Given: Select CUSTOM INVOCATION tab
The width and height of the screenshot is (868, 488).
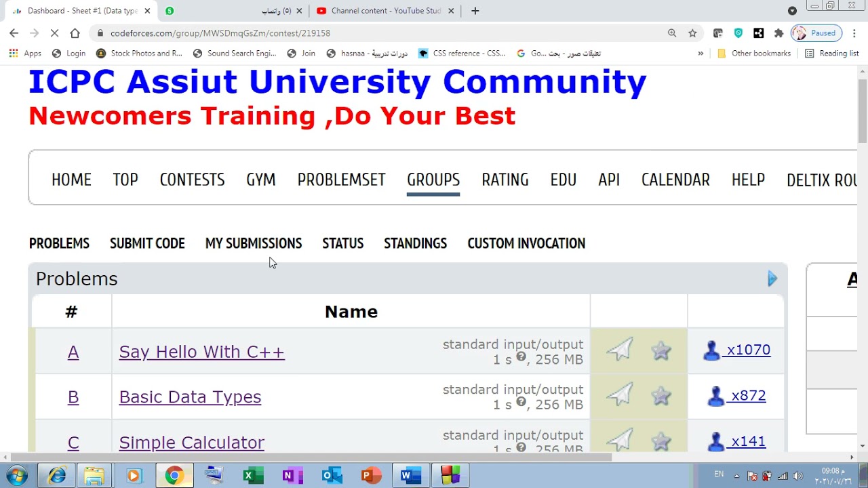Looking at the screenshot, I should tap(526, 243).
